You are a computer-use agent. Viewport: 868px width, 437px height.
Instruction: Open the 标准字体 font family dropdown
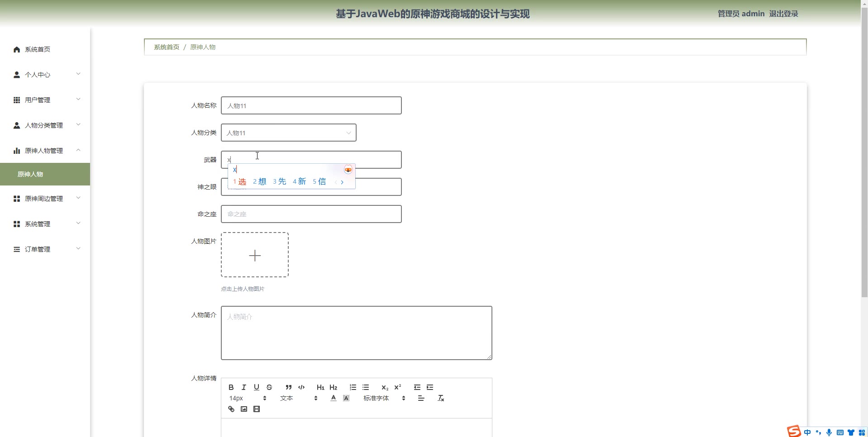coord(384,398)
